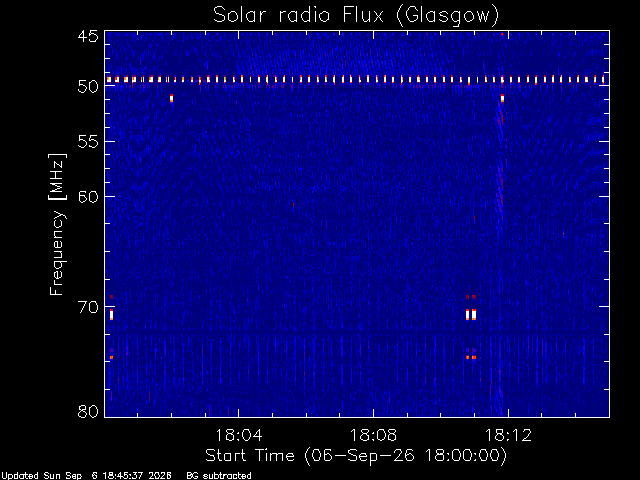Click the orange paired spots near 75 MHz
Viewport: 640px width, 480px height.
(471, 358)
